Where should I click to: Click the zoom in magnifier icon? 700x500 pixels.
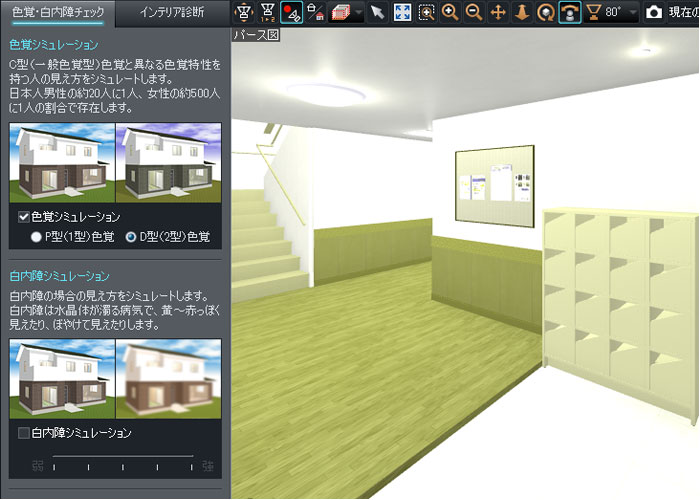pos(450,12)
